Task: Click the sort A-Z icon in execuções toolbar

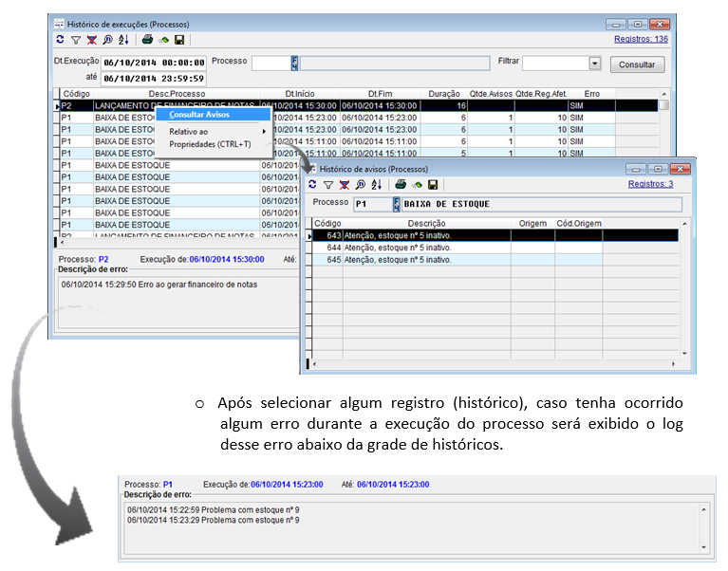Action: click(x=122, y=40)
